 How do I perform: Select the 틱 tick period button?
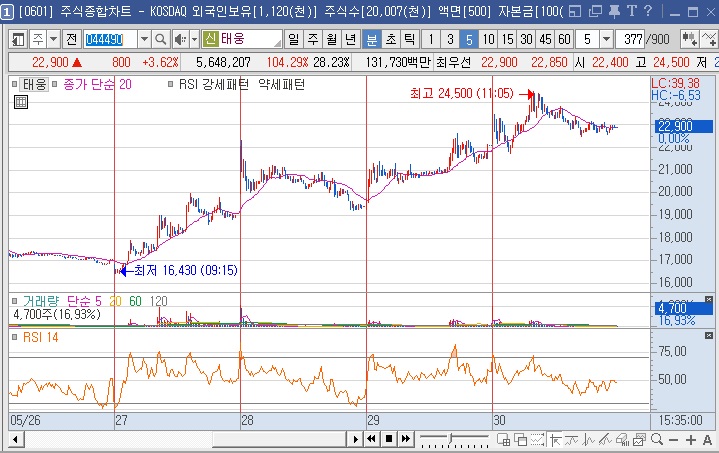click(x=409, y=39)
